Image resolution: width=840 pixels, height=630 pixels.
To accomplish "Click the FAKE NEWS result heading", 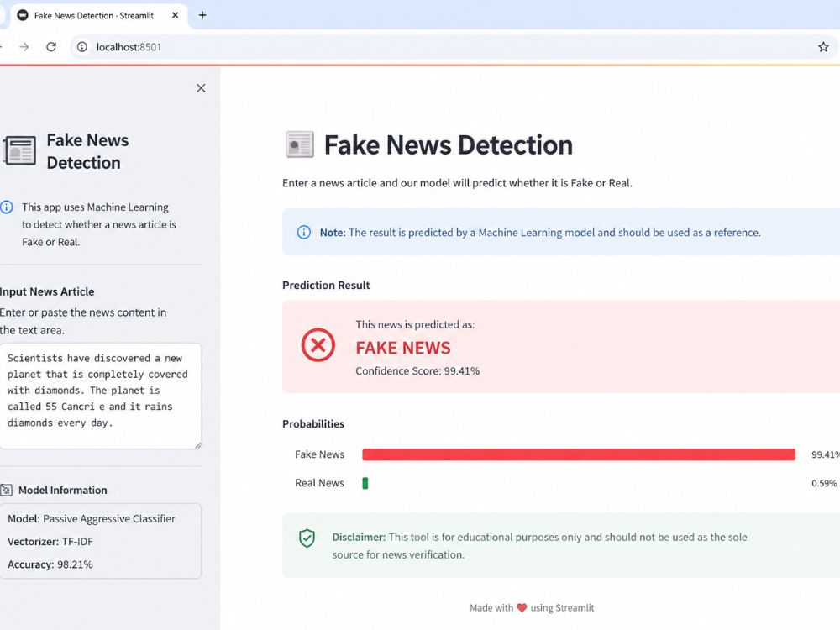I will 403,348.
